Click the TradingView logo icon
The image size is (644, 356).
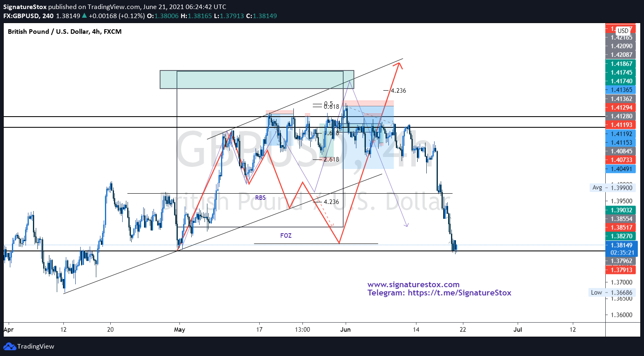click(x=9, y=347)
